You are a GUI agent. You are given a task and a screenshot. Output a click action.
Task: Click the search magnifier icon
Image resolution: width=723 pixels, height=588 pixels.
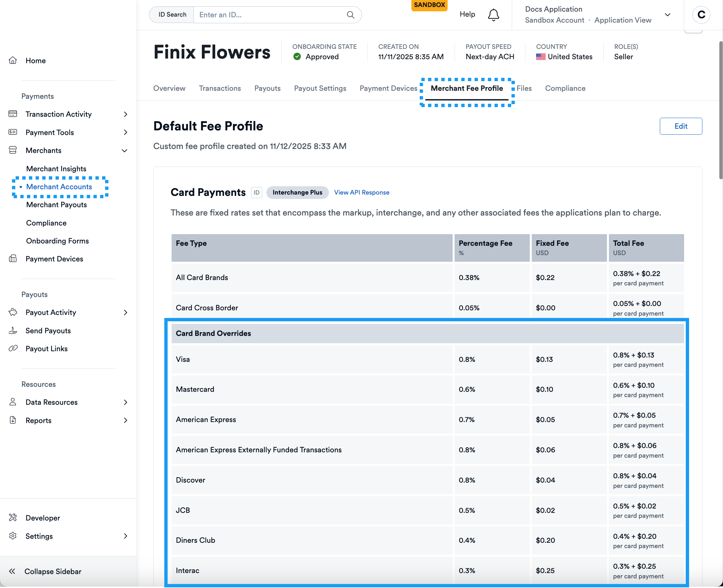click(351, 15)
